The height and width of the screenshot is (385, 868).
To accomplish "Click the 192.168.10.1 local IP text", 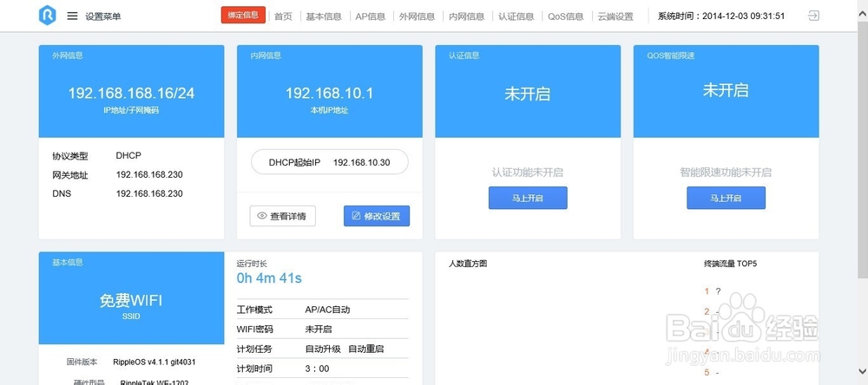I will coord(329,94).
